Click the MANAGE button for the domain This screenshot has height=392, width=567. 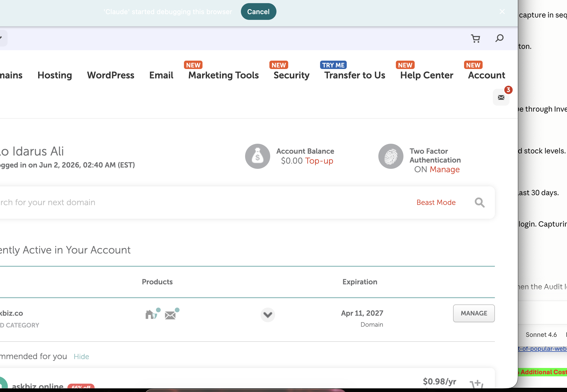tap(474, 313)
